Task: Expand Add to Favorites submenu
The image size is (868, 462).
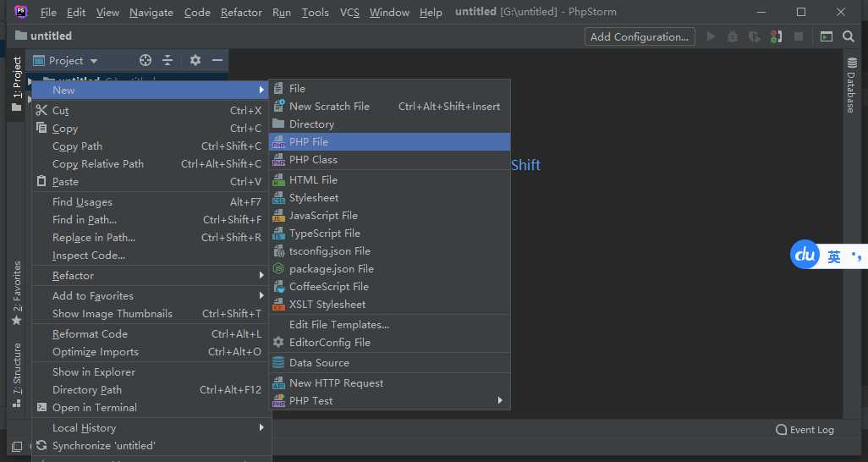Action: point(150,296)
